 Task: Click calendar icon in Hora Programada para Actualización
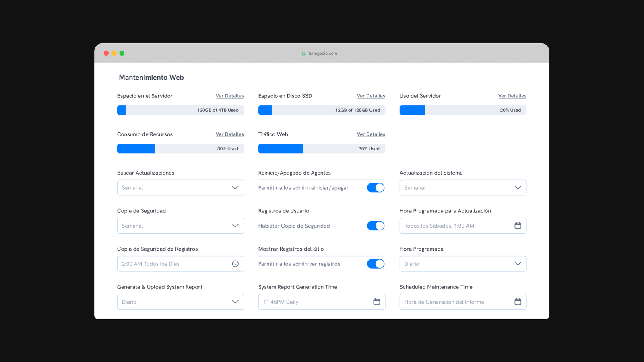coord(518,226)
